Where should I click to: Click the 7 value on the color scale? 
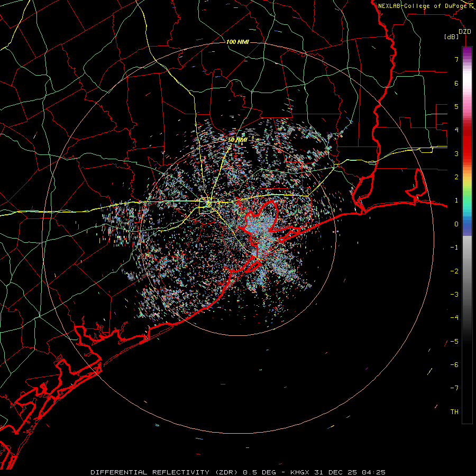[456, 59]
